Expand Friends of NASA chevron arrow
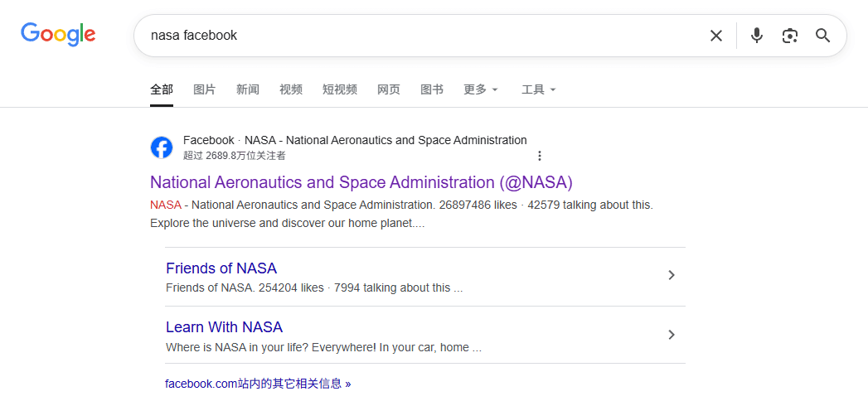Image resolution: width=868 pixels, height=401 pixels. tap(672, 275)
